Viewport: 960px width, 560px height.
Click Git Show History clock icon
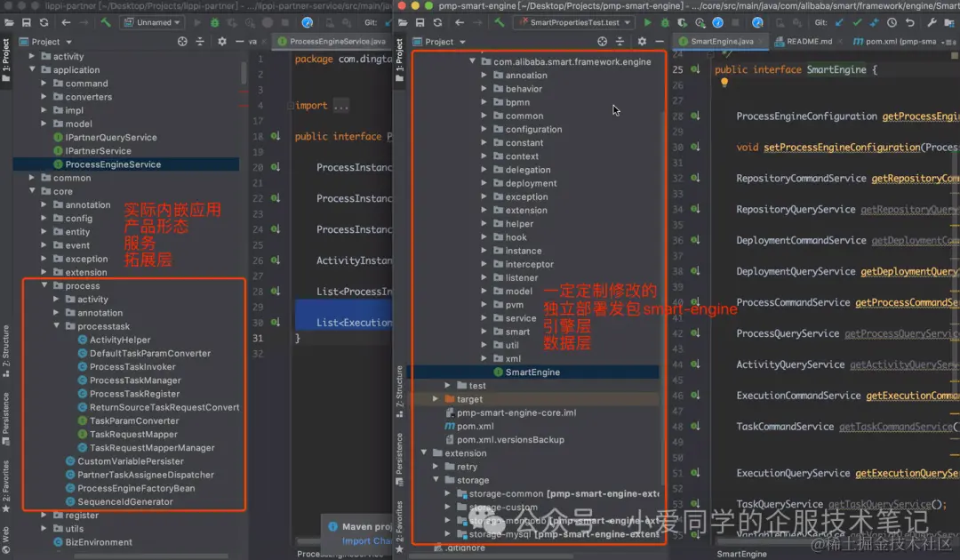[x=892, y=22]
